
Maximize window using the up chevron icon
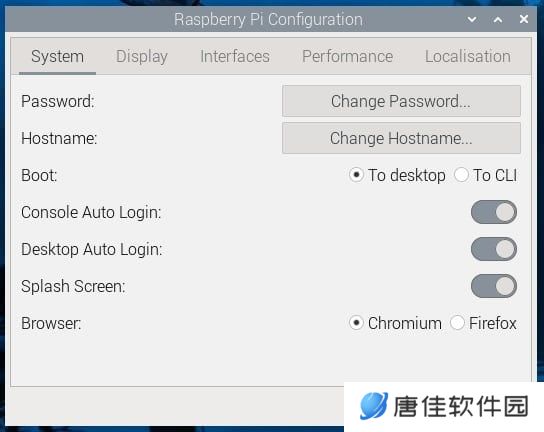coord(498,19)
